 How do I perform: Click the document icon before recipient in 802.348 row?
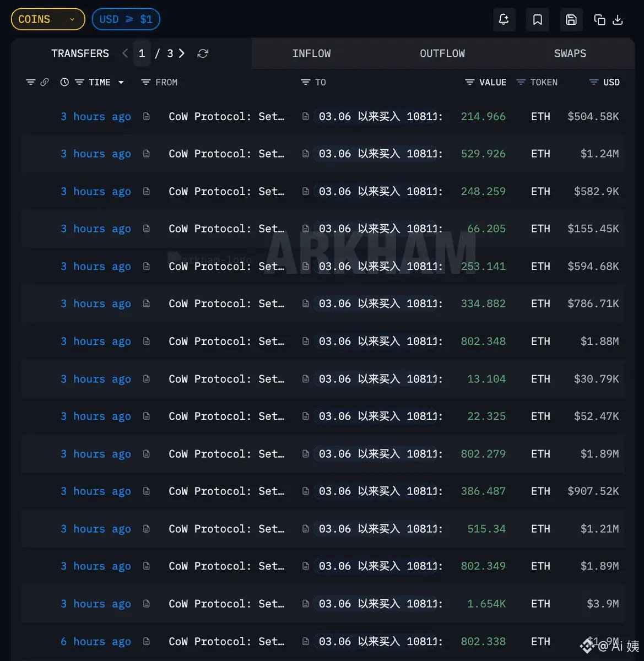tap(306, 341)
